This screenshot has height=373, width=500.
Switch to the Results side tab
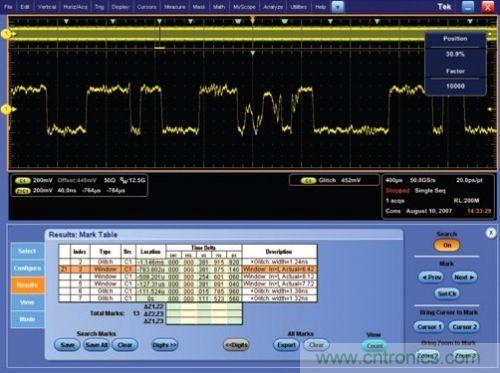pyautogui.click(x=28, y=285)
